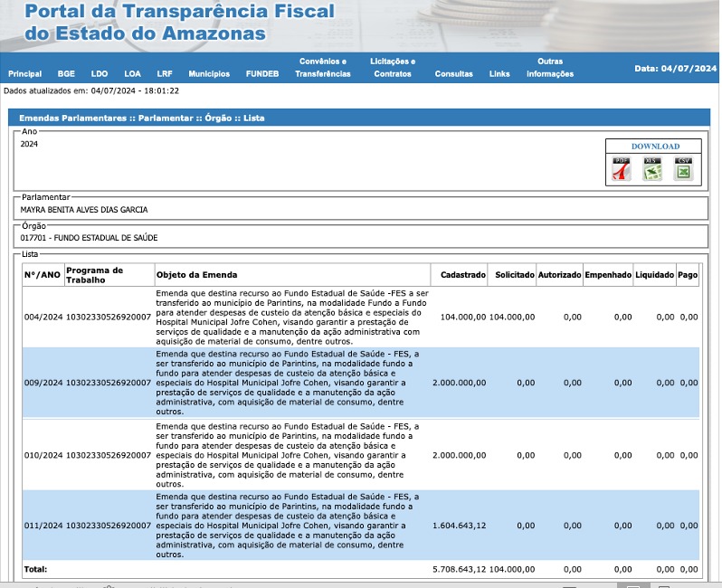The width and height of the screenshot is (722, 588).
Task: Open the LOA menu
Action: 133,74
